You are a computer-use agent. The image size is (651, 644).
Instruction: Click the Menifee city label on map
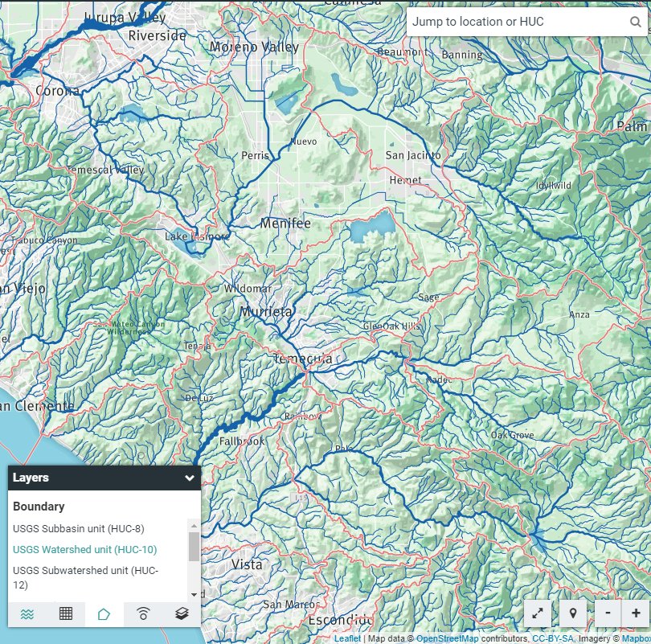pyautogui.click(x=285, y=224)
